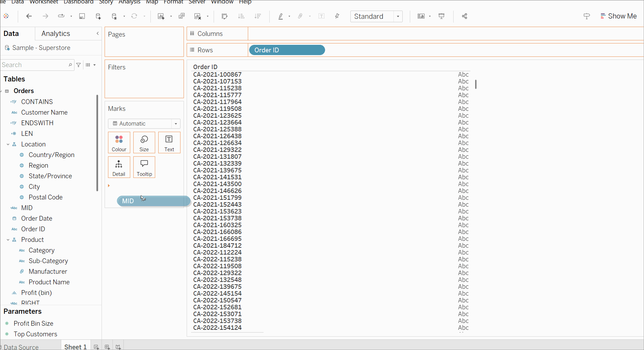
Task: Click the Duplicate worksheet icon
Action: coord(182,16)
